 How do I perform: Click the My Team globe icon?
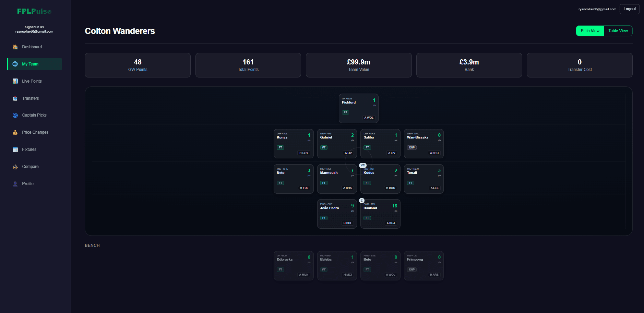[x=15, y=64]
